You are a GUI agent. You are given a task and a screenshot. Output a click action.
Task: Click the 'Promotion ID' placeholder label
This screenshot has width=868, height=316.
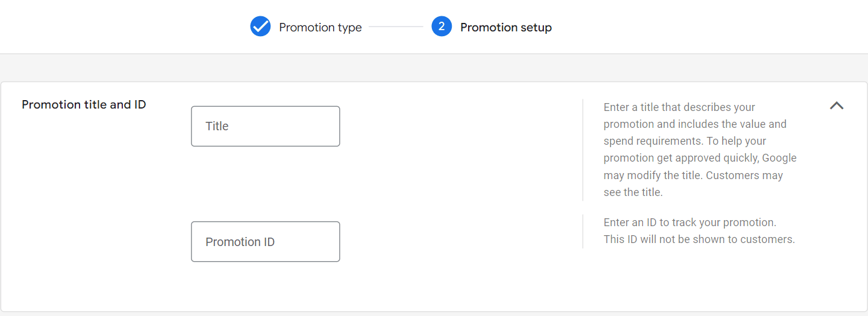tap(240, 242)
